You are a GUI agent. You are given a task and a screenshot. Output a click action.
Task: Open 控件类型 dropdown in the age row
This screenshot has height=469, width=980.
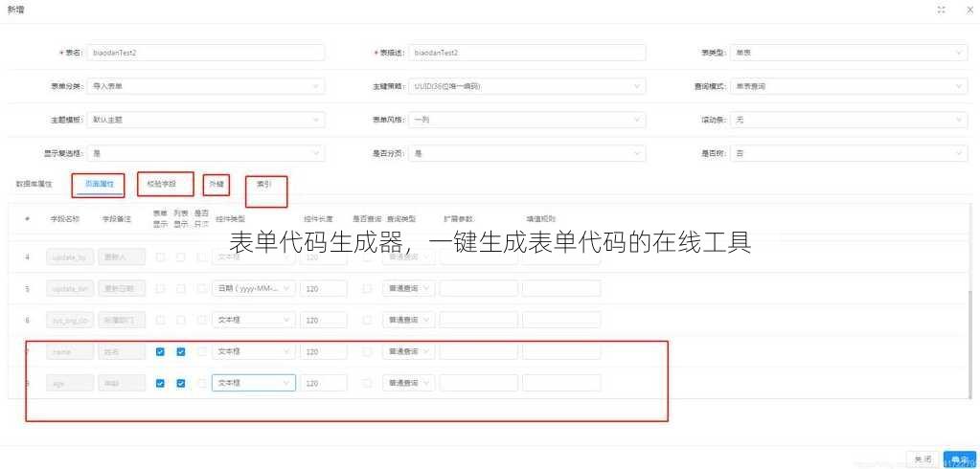(x=254, y=383)
